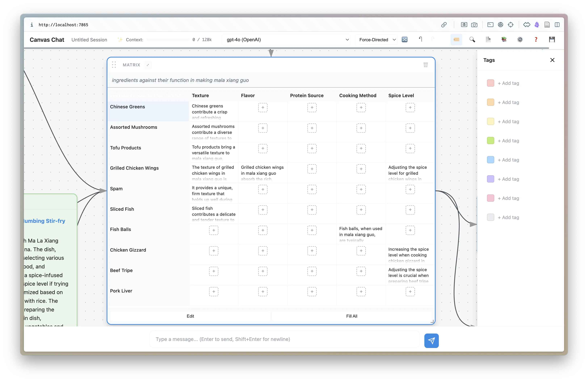Open the terminal console icon
This screenshot has width=588, height=382.
(x=490, y=25)
